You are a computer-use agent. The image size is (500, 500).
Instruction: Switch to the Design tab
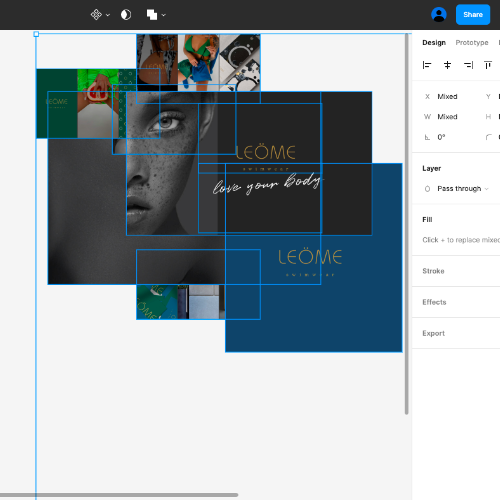(x=434, y=43)
